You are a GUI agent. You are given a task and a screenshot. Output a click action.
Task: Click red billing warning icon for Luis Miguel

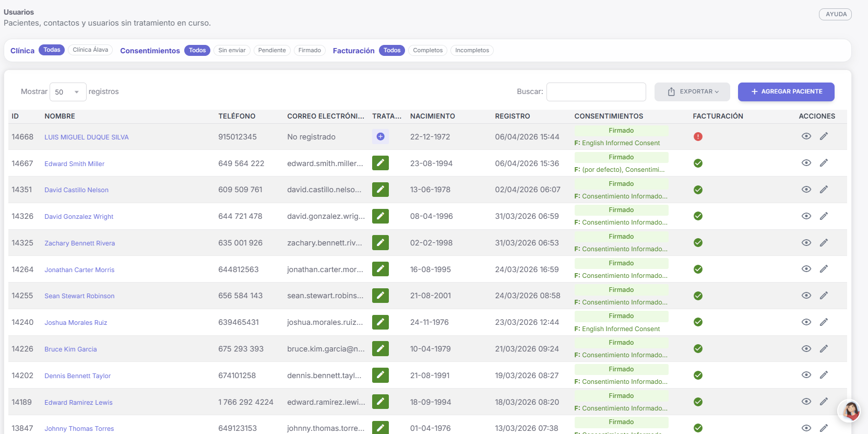698,137
